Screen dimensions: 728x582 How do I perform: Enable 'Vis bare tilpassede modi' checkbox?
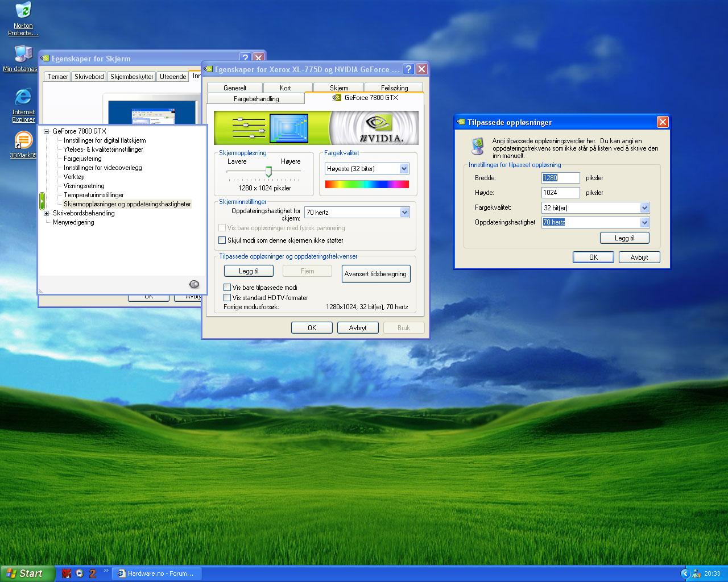tap(227, 288)
